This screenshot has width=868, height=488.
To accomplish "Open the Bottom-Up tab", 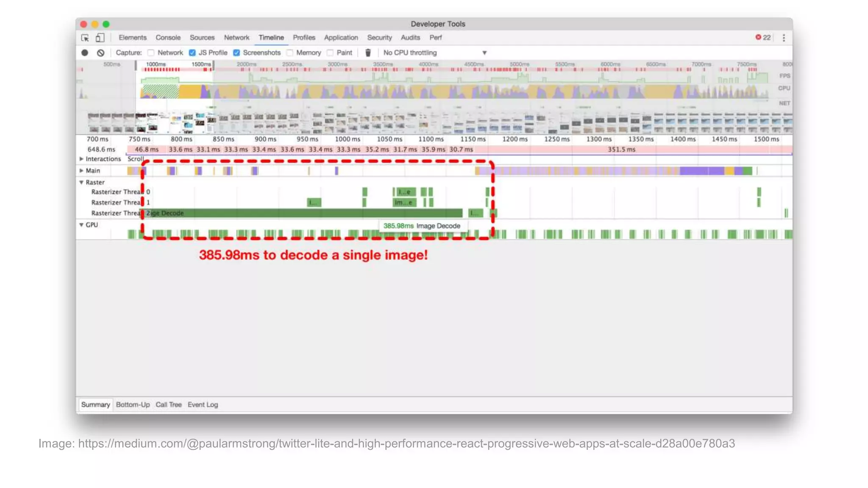I will tap(133, 405).
